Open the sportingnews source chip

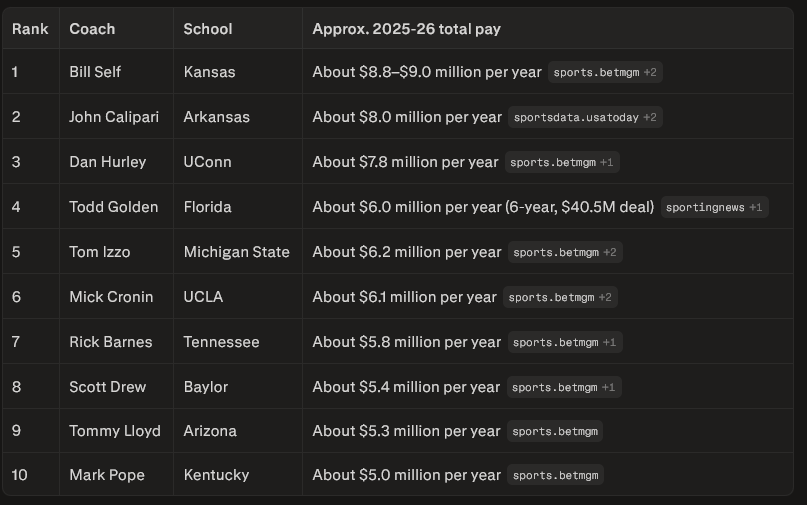coord(715,207)
